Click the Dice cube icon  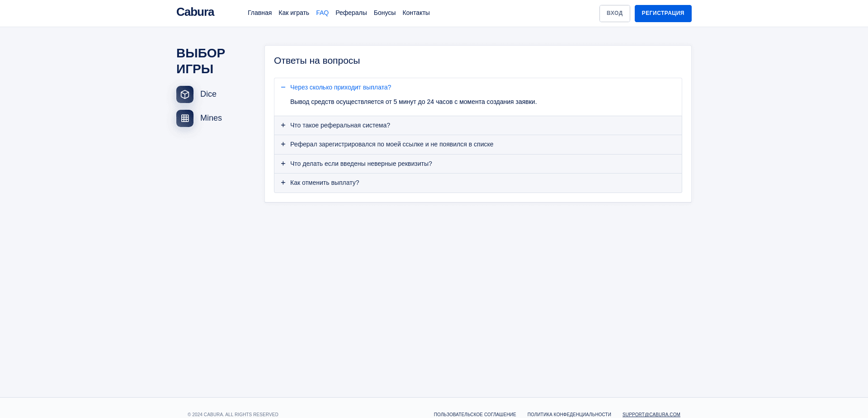click(185, 94)
